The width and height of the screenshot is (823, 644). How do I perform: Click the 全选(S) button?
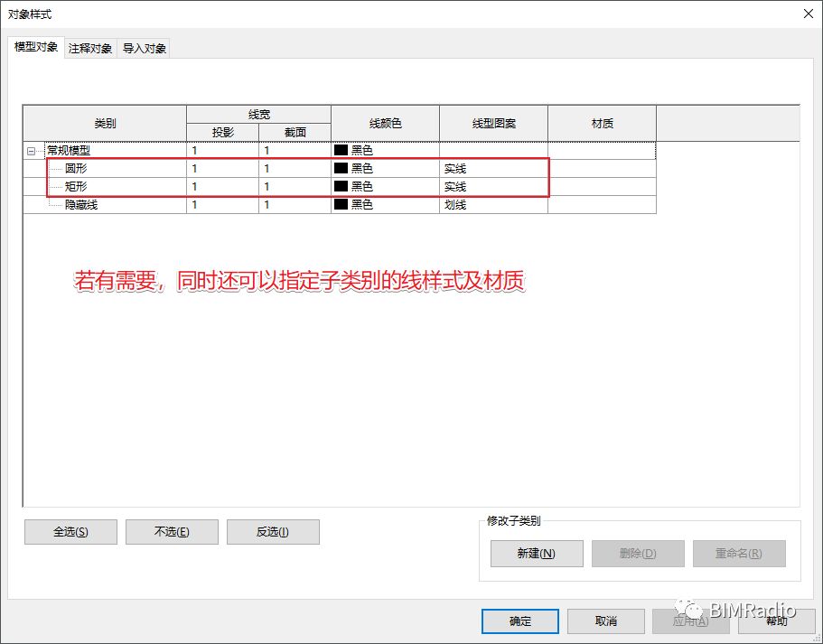tap(70, 532)
